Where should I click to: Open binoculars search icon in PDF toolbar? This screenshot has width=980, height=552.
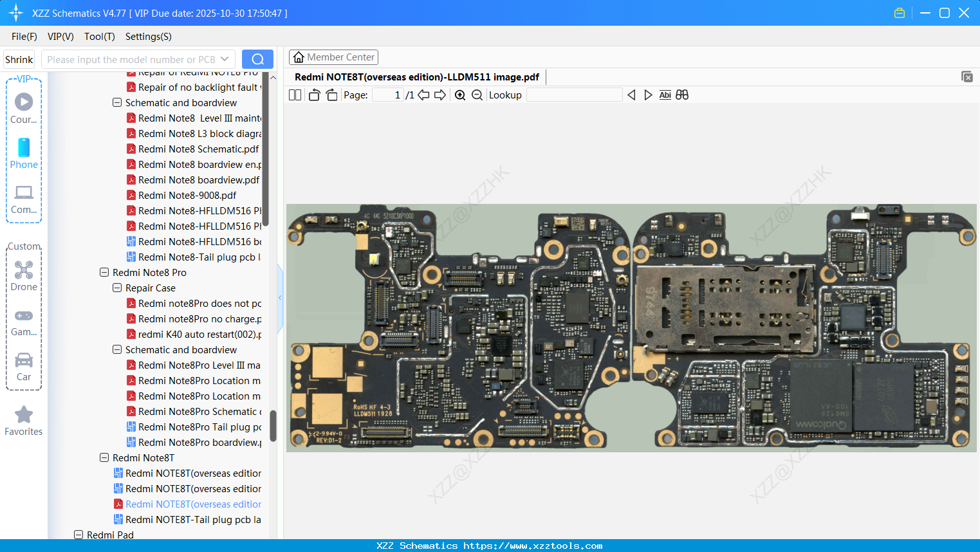[x=682, y=95]
